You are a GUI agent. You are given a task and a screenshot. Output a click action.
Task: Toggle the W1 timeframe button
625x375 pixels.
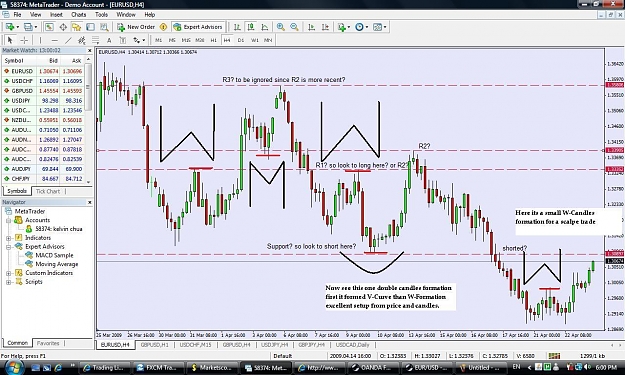tap(255, 40)
